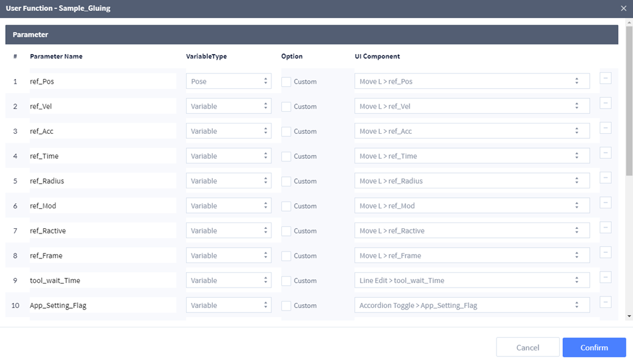Remove ref_Time row using minus icon
633x364 pixels.
(605, 153)
